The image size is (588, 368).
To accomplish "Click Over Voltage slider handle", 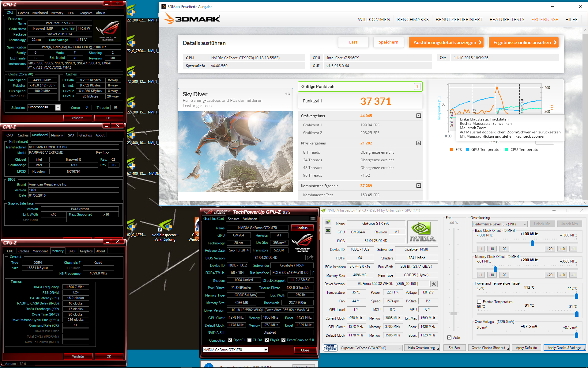I will pyautogui.click(x=576, y=335).
